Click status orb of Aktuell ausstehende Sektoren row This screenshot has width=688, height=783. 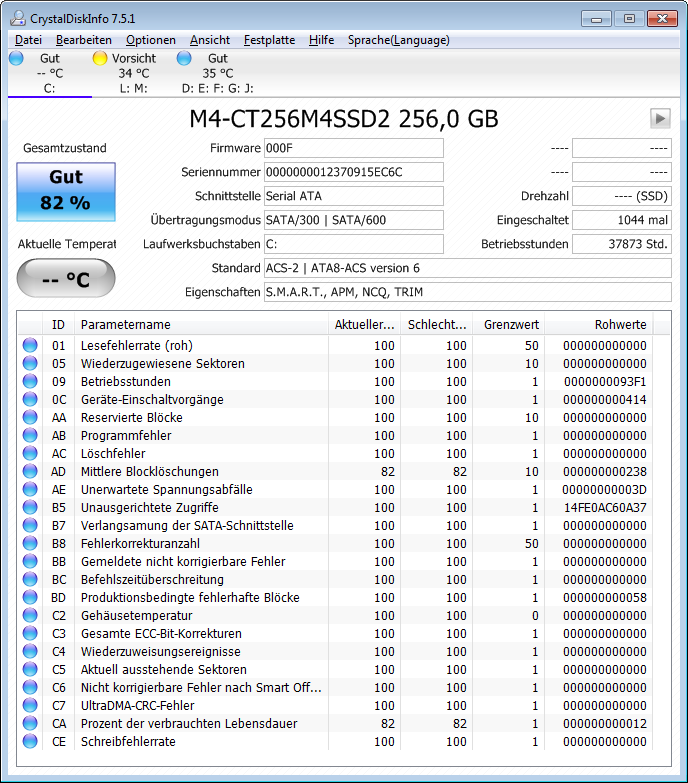30,669
